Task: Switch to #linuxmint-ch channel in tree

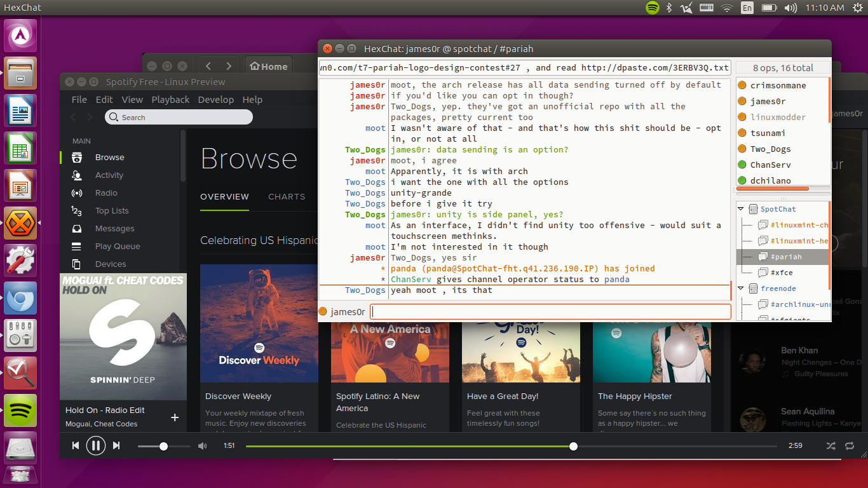Action: 799,225
